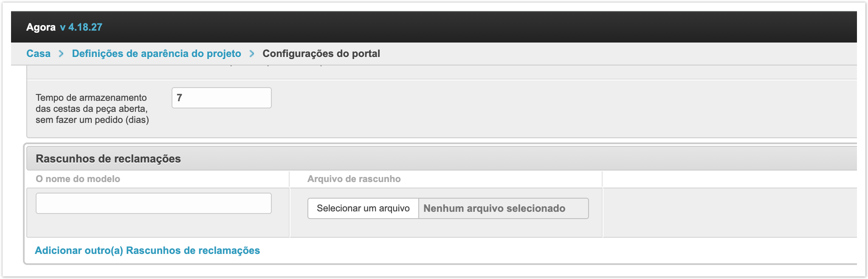
Task: Select the Configurações do portal breadcrumb text
Action: point(321,54)
